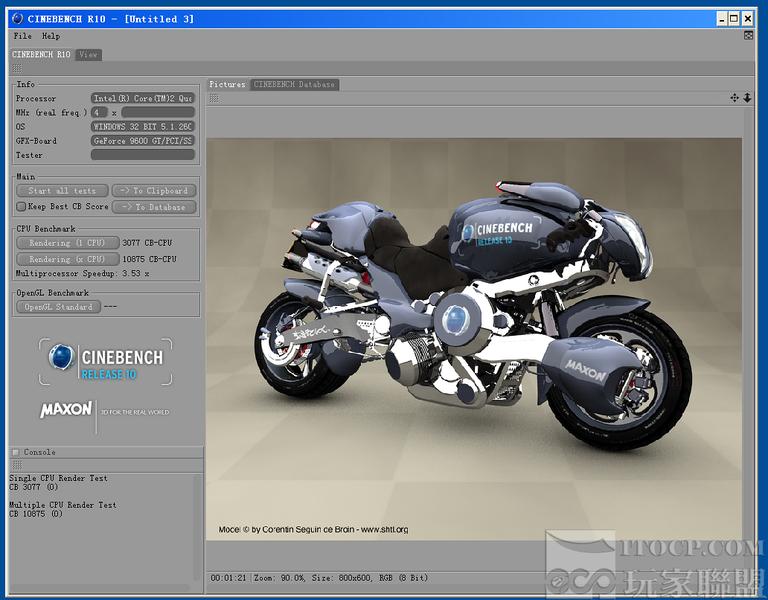Click the Single CPU Render Test console line
768x600 pixels.
coord(58,478)
